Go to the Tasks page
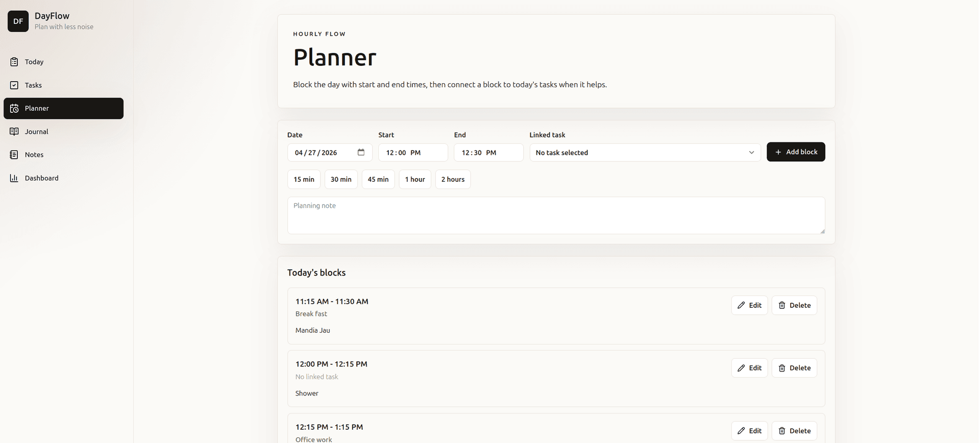The height and width of the screenshot is (443, 980). tap(63, 85)
